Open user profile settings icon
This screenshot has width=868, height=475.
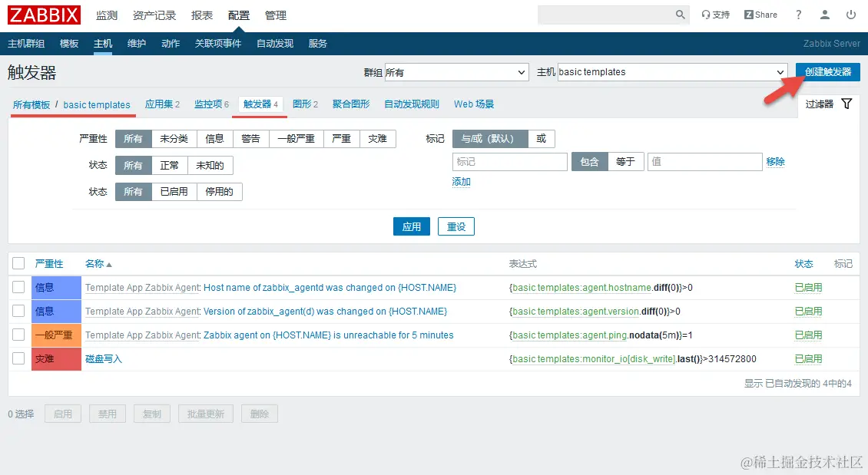(825, 14)
